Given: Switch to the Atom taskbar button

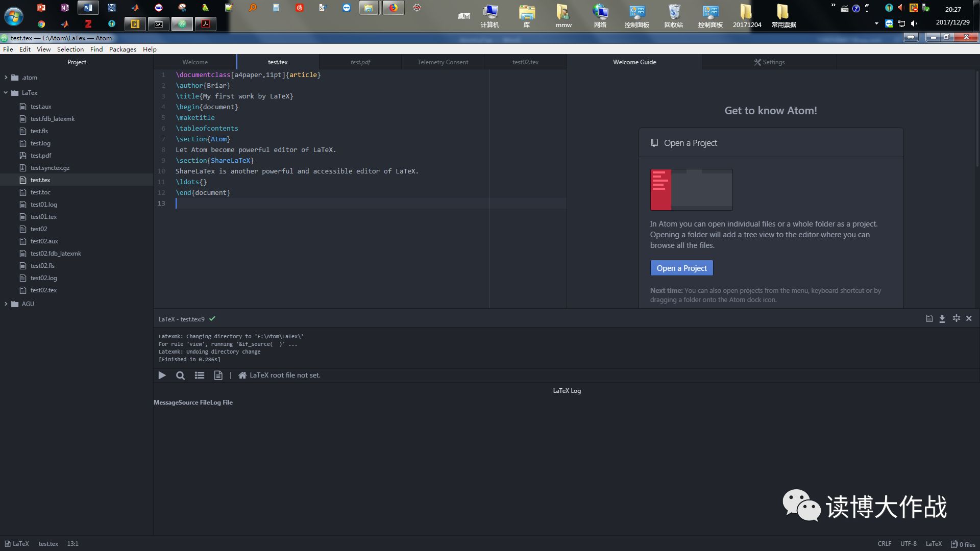Looking at the screenshot, I should [x=182, y=24].
